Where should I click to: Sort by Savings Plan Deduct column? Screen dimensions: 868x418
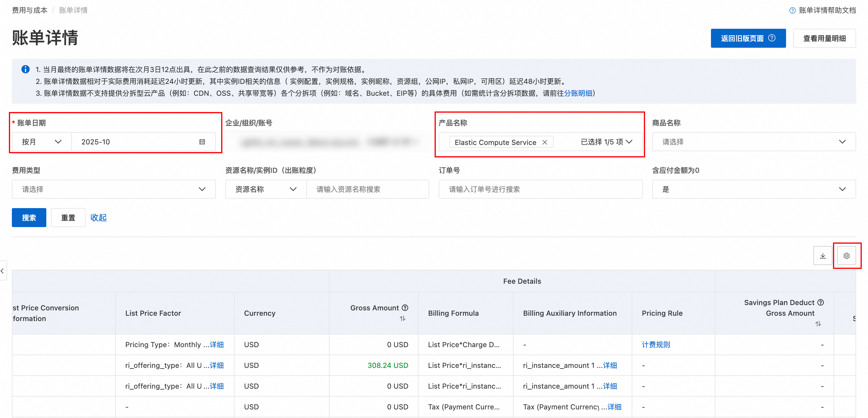(818, 324)
